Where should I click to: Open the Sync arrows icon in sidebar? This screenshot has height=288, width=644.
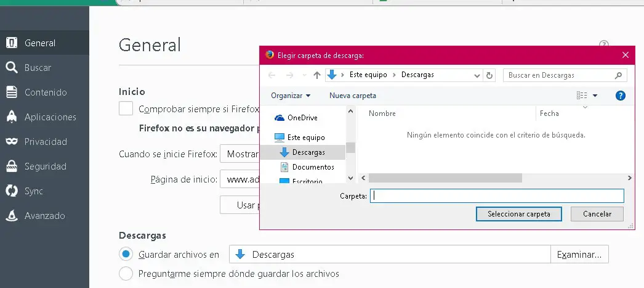pos(12,191)
